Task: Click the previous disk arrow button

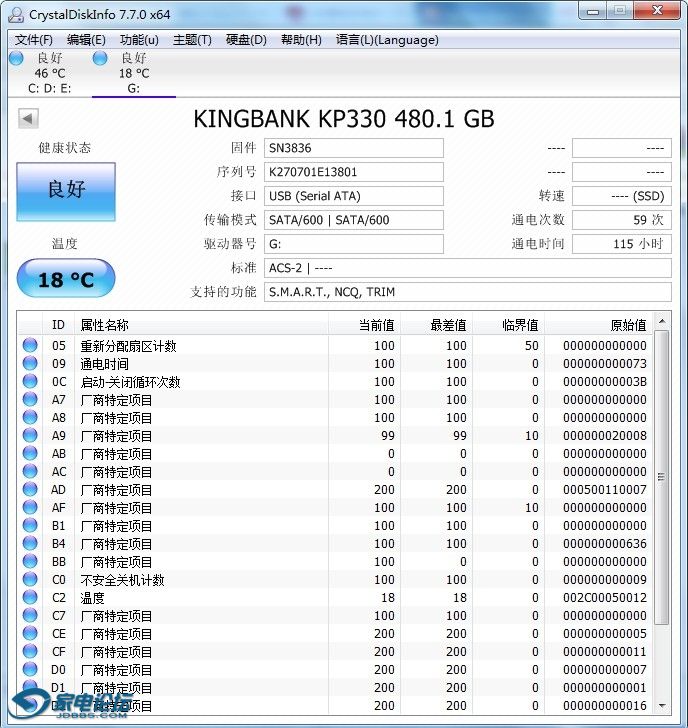Action: (x=28, y=118)
